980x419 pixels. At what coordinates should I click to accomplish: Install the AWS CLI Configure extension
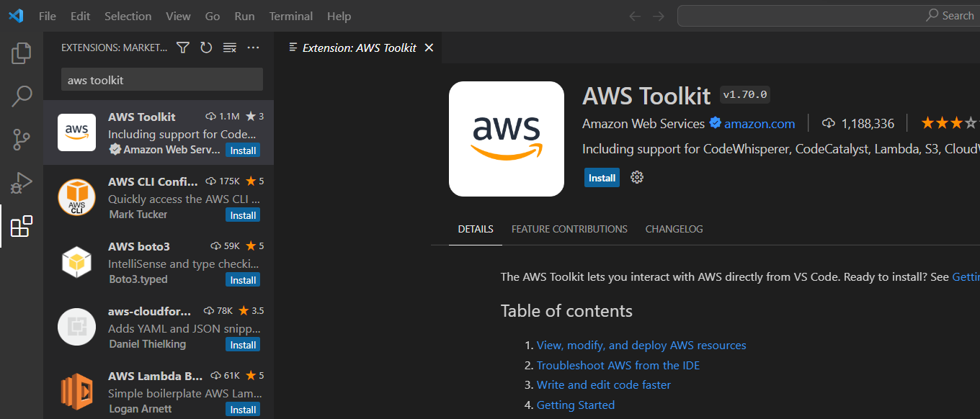click(243, 215)
